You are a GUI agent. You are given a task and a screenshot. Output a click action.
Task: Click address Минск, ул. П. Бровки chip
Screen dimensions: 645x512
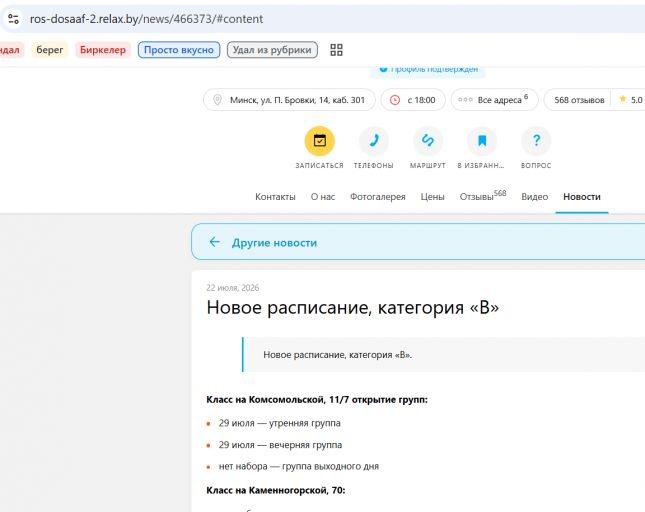pyautogui.click(x=289, y=100)
